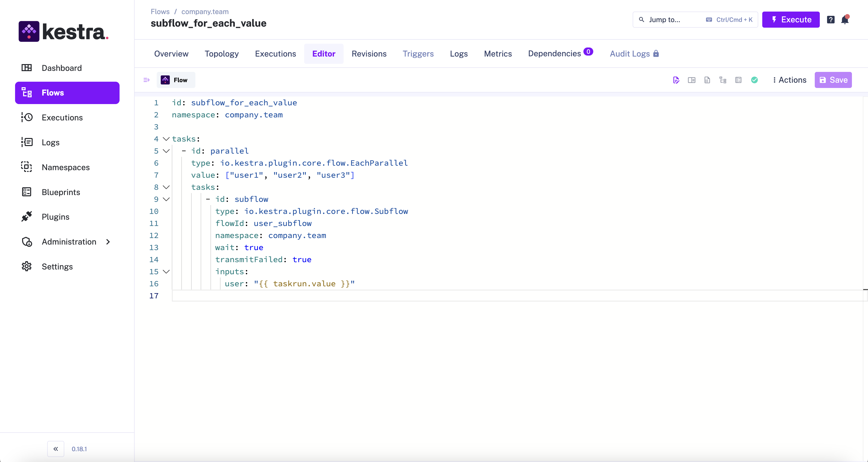Click the Jump to search field
Image resolution: width=868 pixels, height=462 pixels.
click(671, 20)
